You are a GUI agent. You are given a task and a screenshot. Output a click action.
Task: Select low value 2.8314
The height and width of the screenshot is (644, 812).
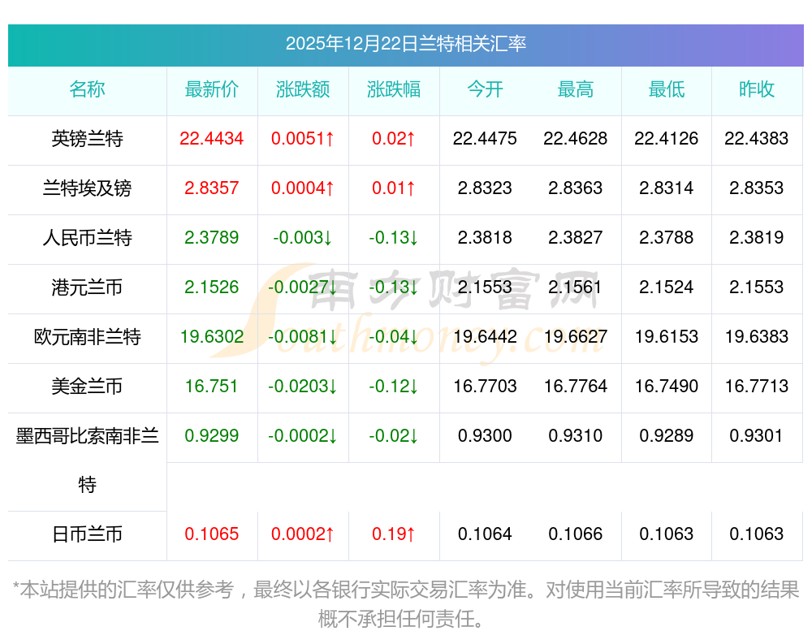pyautogui.click(x=666, y=188)
